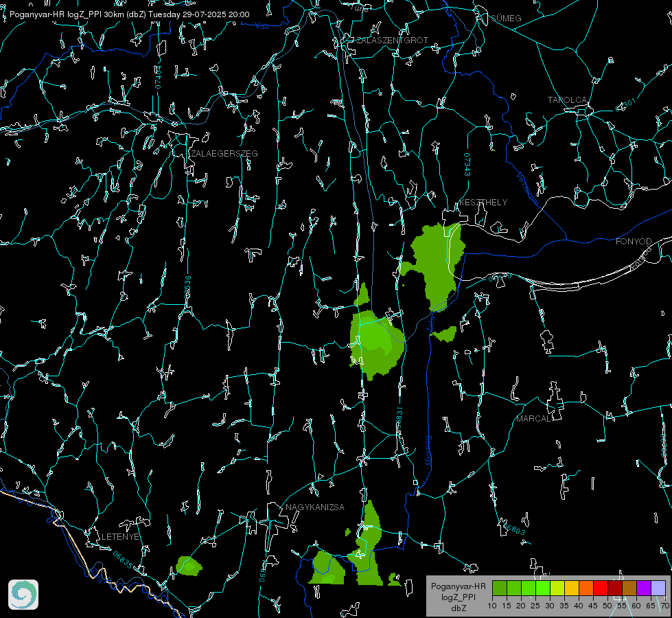The image size is (672, 618).
Task: Select the 50-55 dBZ dark red swatch
Action: tap(614, 588)
